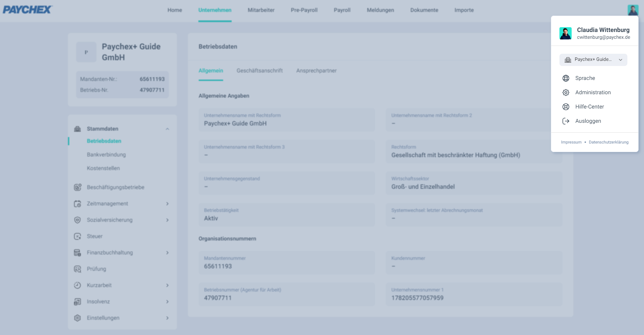Click the globe icon next to Sprache
Screen dimensions: 644x335
pos(566,78)
